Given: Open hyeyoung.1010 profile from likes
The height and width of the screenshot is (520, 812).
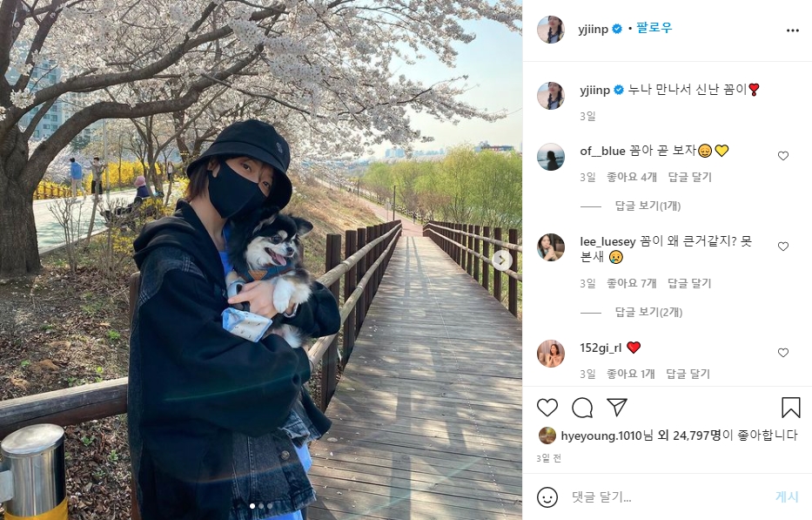Looking at the screenshot, I should click(x=601, y=436).
